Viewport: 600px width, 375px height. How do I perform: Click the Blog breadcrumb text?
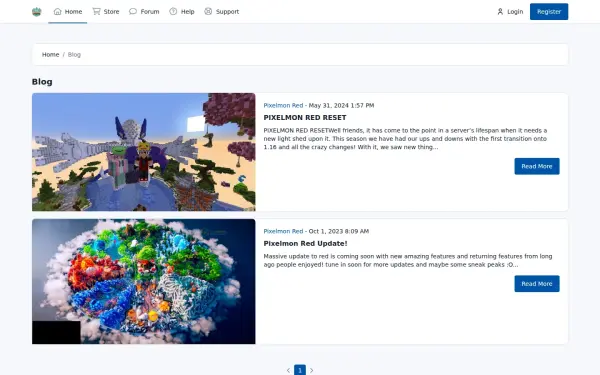pos(74,55)
